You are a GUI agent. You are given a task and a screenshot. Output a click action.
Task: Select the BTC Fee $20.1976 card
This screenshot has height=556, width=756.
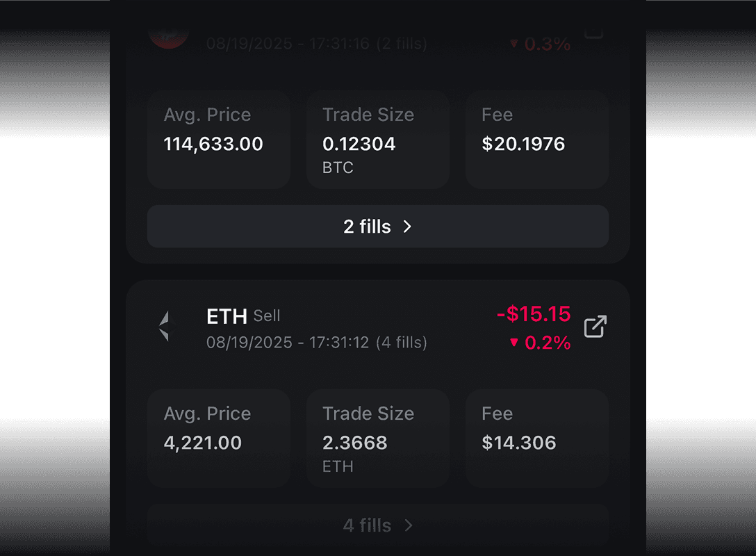[x=536, y=139]
